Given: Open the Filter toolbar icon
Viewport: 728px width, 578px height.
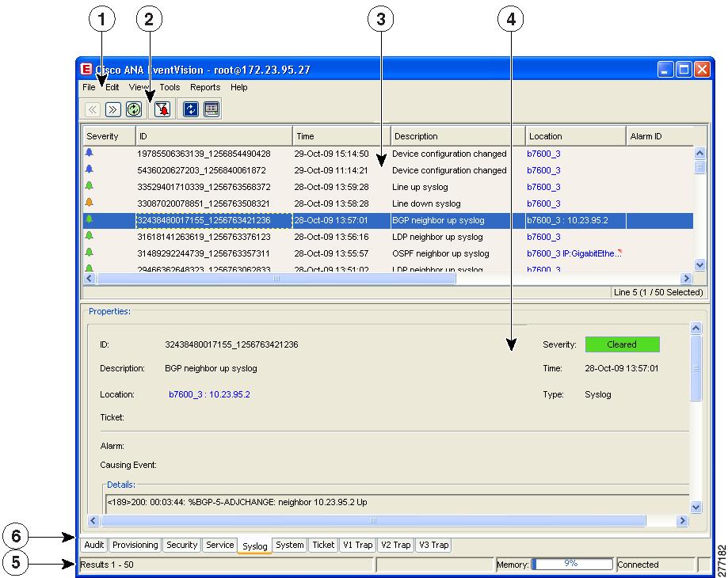Looking at the screenshot, I should pyautogui.click(x=162, y=109).
